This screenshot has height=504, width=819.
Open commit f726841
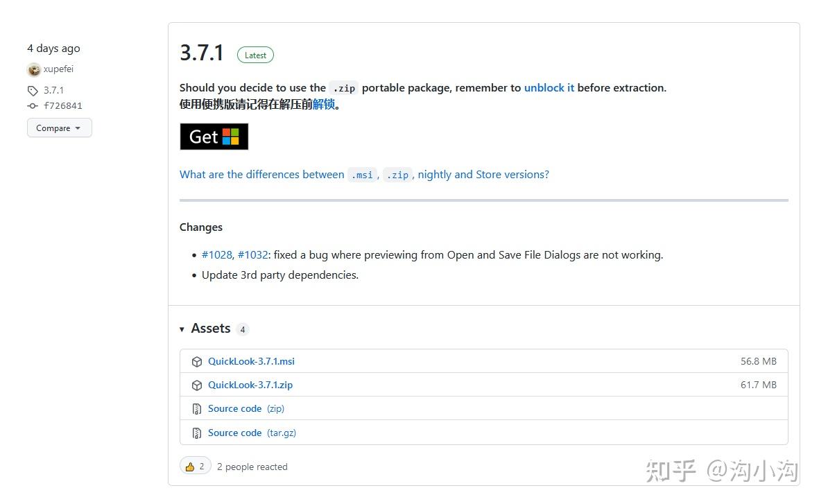click(x=63, y=106)
